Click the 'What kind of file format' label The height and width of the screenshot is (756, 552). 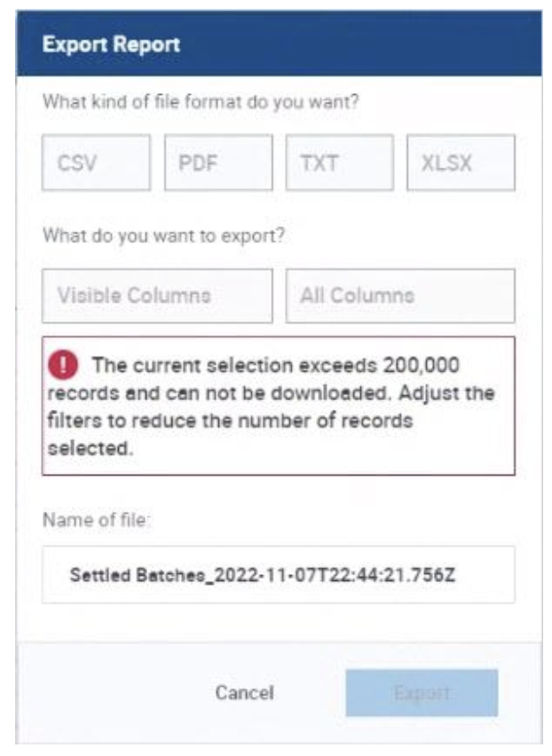[201, 101]
